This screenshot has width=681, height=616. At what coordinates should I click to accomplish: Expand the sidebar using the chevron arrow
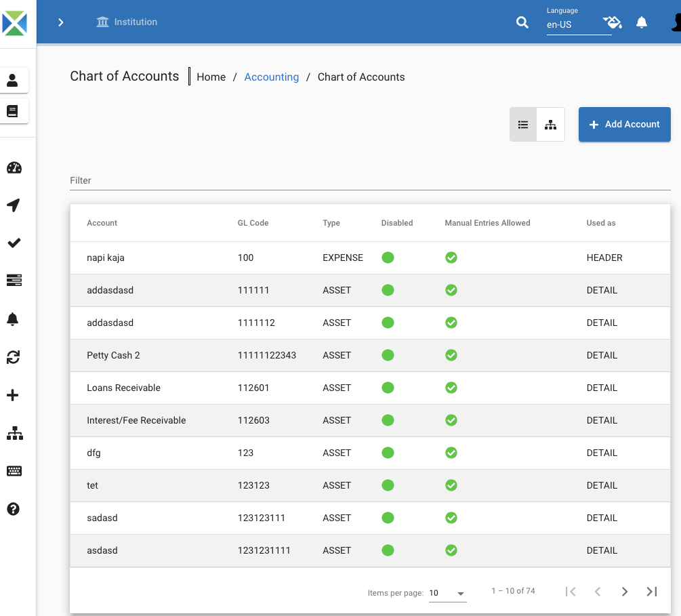point(60,22)
